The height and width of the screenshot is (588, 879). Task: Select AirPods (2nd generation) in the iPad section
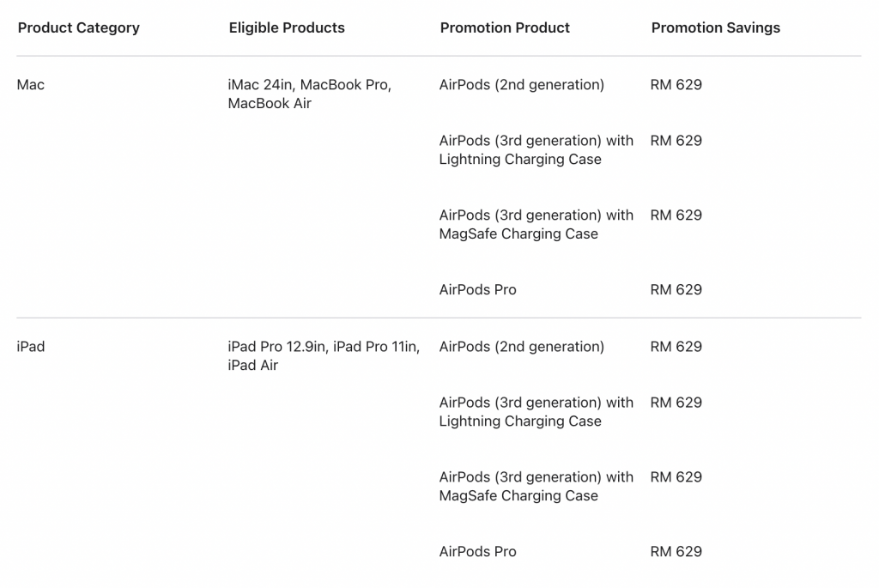coord(521,347)
